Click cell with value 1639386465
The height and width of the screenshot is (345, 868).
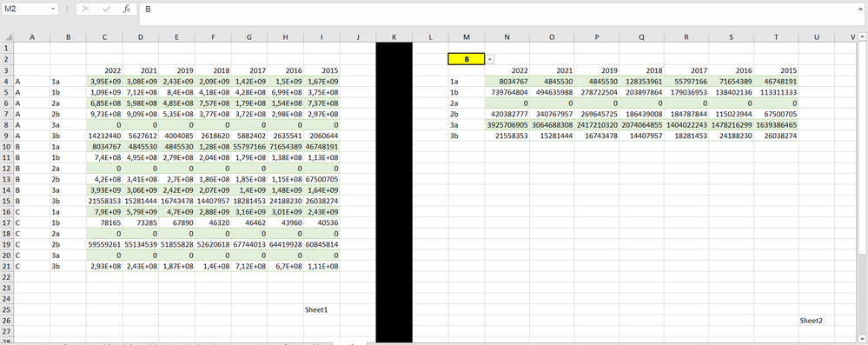tap(776, 125)
